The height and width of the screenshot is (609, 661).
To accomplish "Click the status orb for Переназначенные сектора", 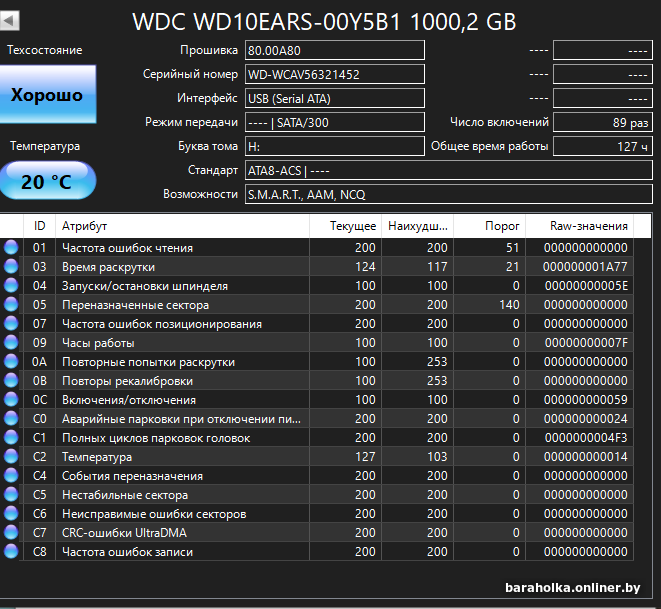I will pyautogui.click(x=11, y=304).
